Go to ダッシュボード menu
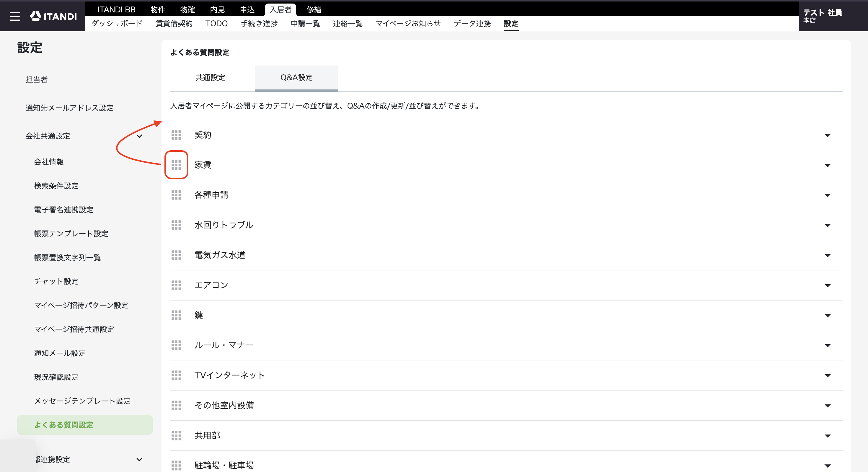The width and height of the screenshot is (868, 472). point(117,23)
